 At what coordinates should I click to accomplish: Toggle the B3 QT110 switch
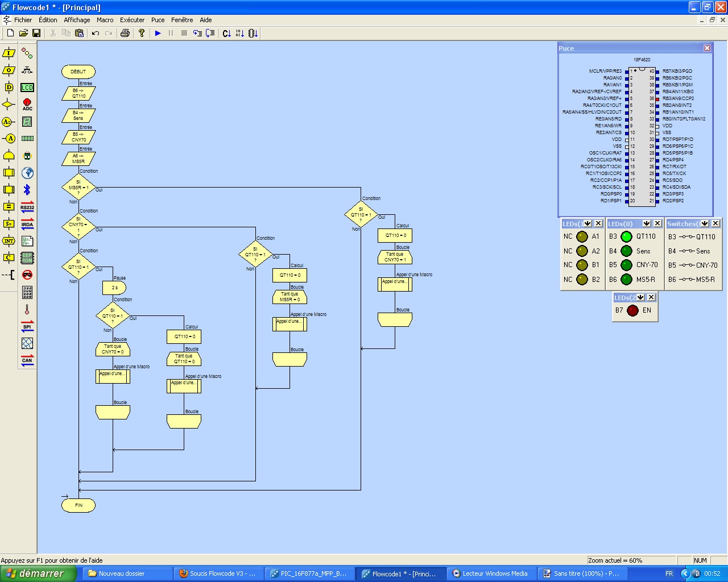coord(688,237)
